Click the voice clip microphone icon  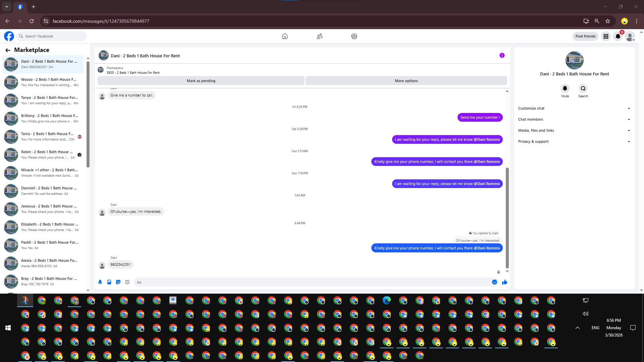click(x=100, y=282)
